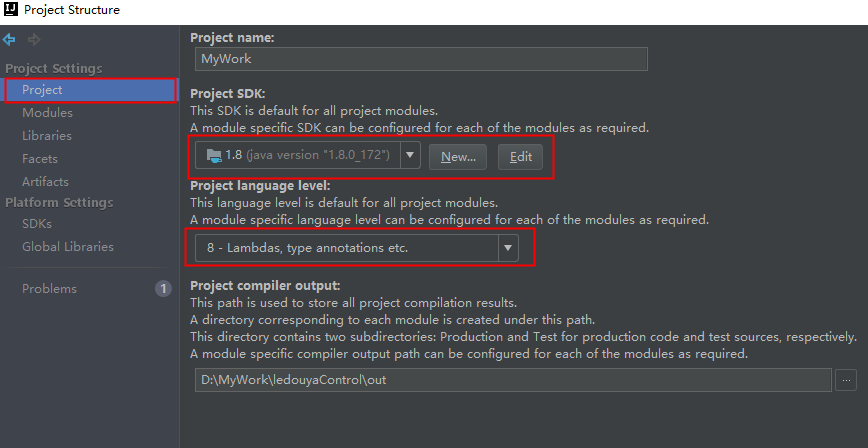
Task: Select SDKs under Platform Settings
Action: [x=37, y=224]
